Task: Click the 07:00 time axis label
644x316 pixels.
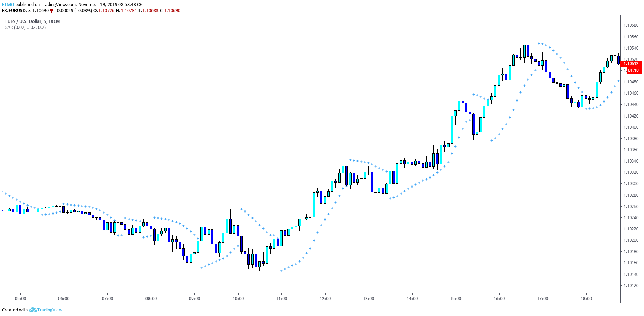Action: [107, 298]
